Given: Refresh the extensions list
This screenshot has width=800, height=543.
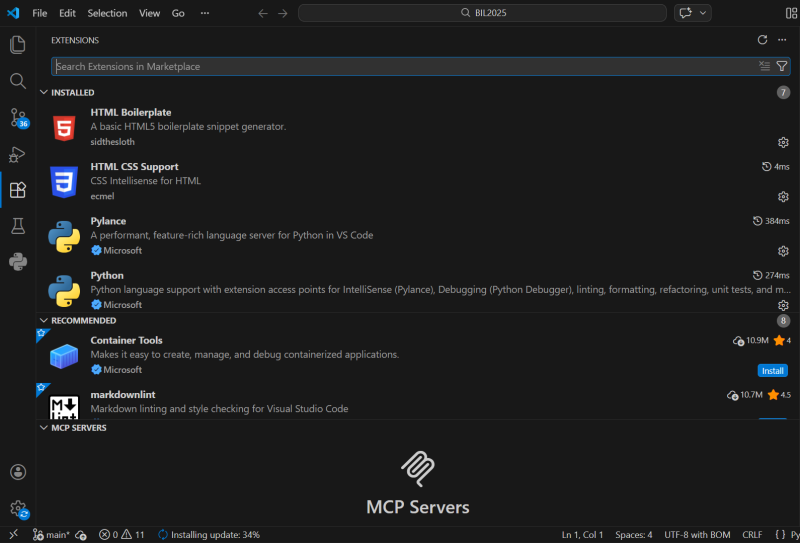Looking at the screenshot, I should click(x=762, y=40).
